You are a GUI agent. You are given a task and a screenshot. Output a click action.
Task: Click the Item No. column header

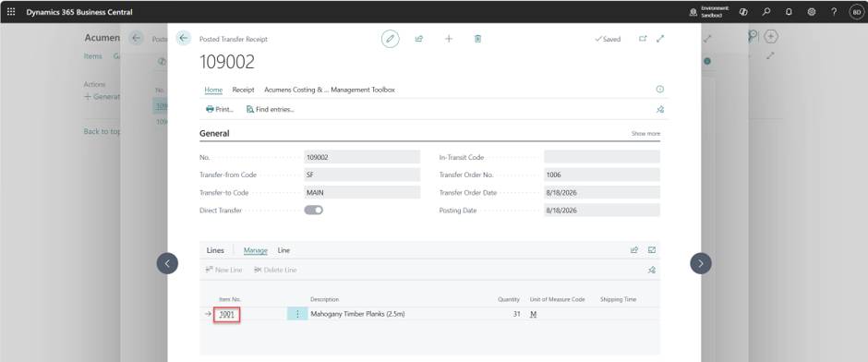[230, 299]
